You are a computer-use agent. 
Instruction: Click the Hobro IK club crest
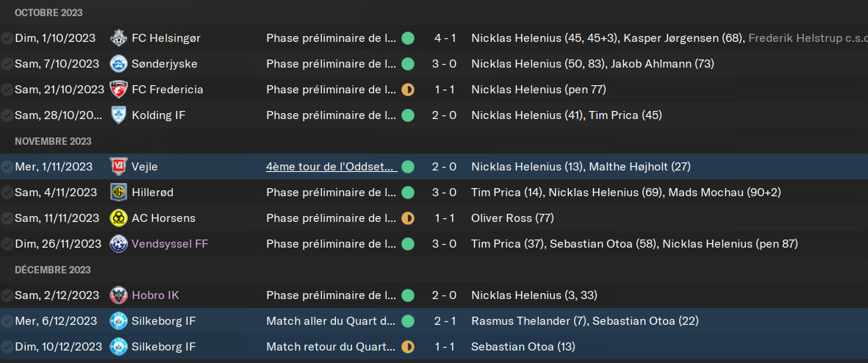(x=118, y=295)
